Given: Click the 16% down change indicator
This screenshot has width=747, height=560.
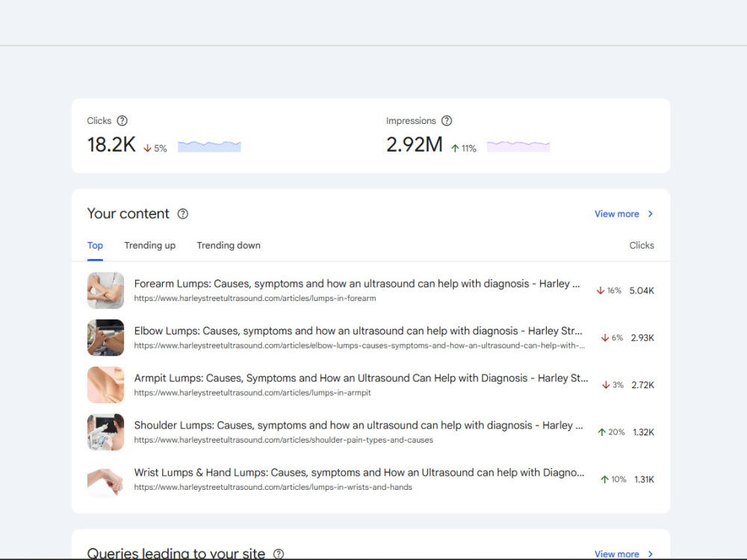Looking at the screenshot, I should pos(609,290).
